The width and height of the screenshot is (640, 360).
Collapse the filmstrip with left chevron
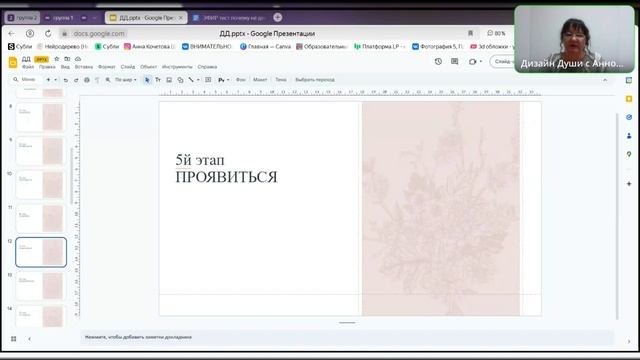29,339
